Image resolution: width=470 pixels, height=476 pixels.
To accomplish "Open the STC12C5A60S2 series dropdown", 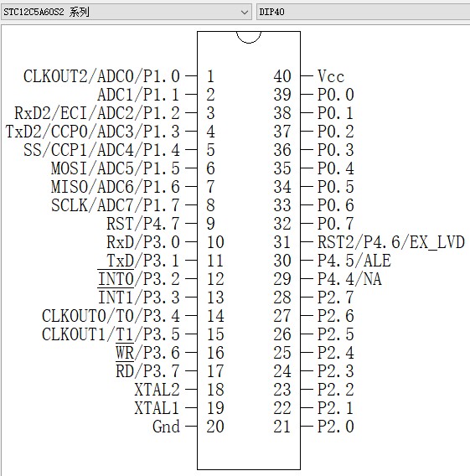I will point(127,12).
